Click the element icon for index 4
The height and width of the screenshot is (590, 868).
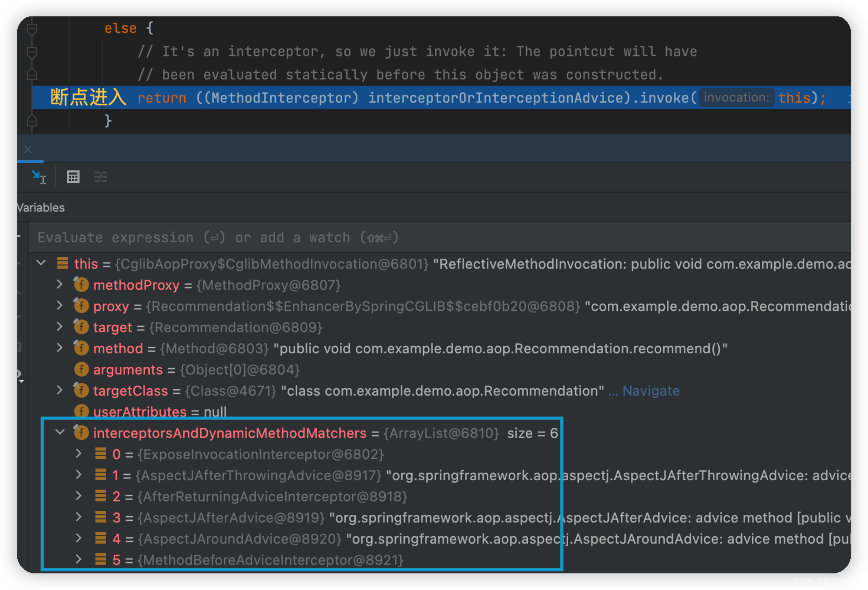click(101, 538)
